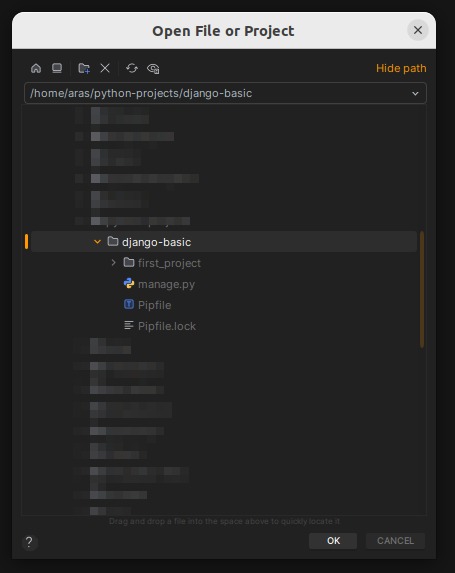Open help with question mark button
Viewport: 455px width, 573px height.
tap(29, 542)
